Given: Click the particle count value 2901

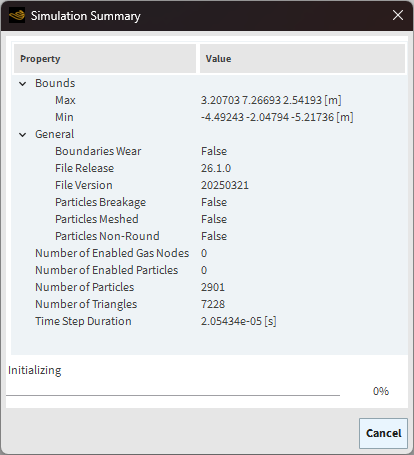Looking at the screenshot, I should coord(213,287).
